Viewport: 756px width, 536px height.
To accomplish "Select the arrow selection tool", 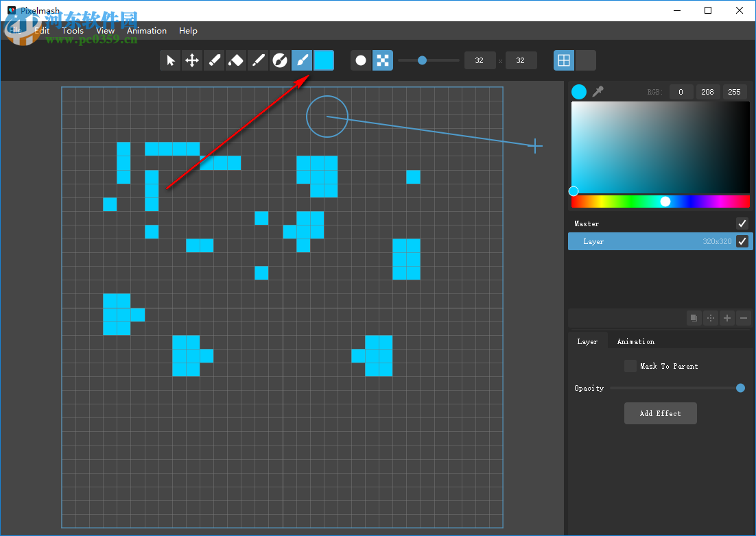I will [x=170, y=60].
